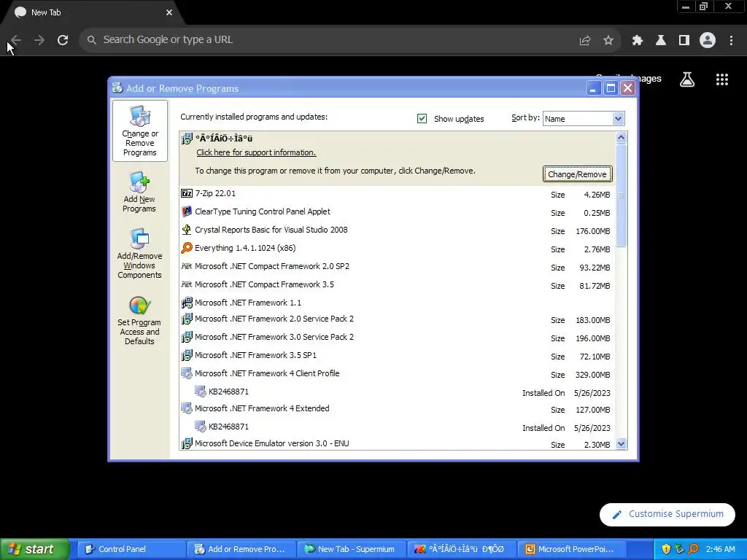This screenshot has height=560, width=747.
Task: Click security shield tray icon
Action: coord(666,549)
